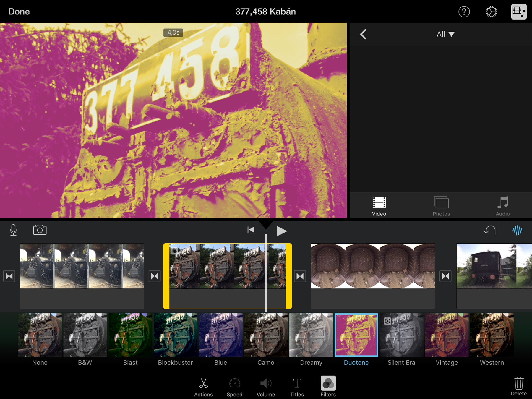Edit transition before selected locomotive clip
Screen dimensions: 532x399
155,276
